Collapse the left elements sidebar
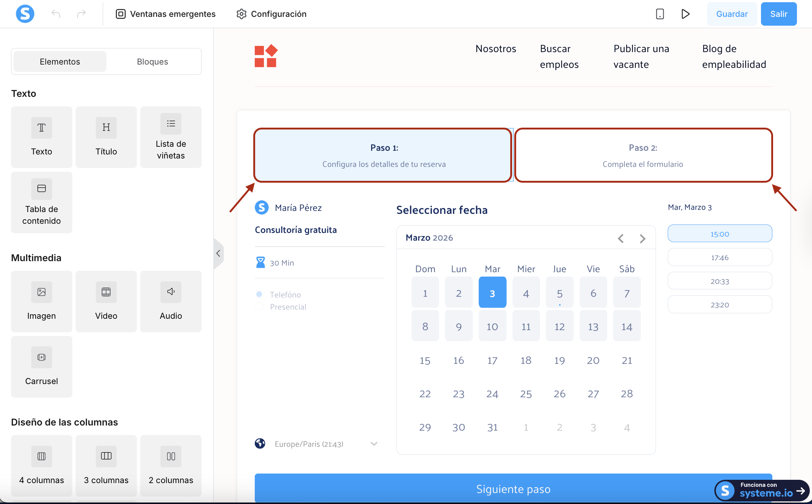812x504 pixels. 218,253
